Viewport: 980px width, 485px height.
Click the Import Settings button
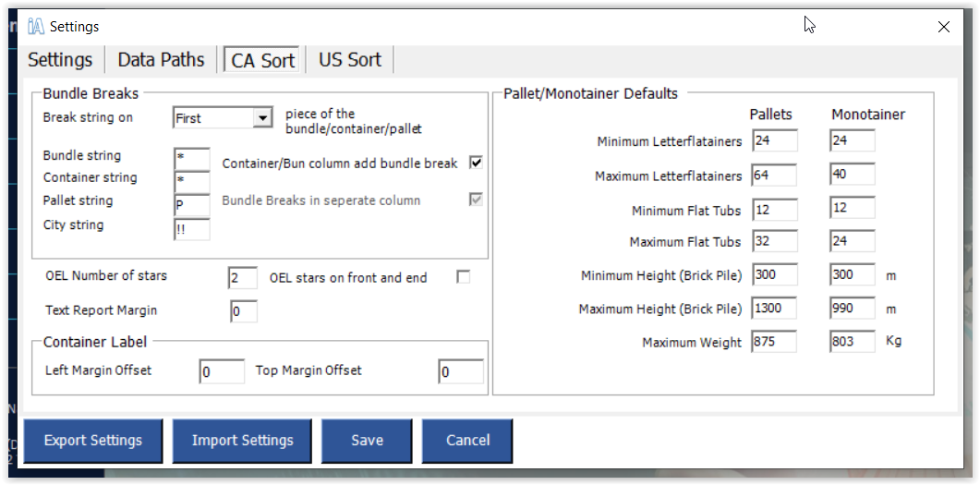tap(243, 441)
